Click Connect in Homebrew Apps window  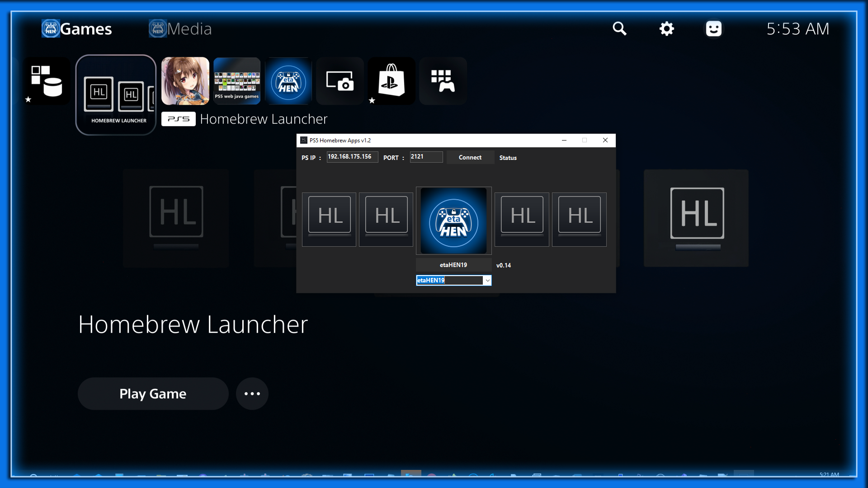coord(470,157)
